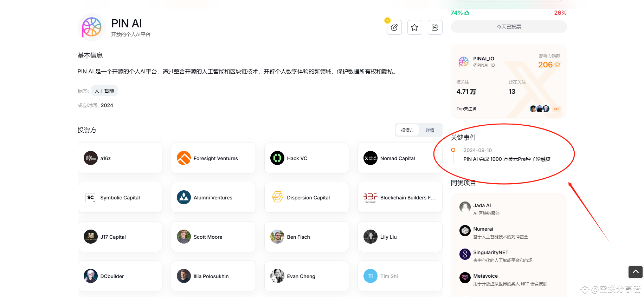
Task: Open the Jada AI similar project
Action: coord(482,205)
